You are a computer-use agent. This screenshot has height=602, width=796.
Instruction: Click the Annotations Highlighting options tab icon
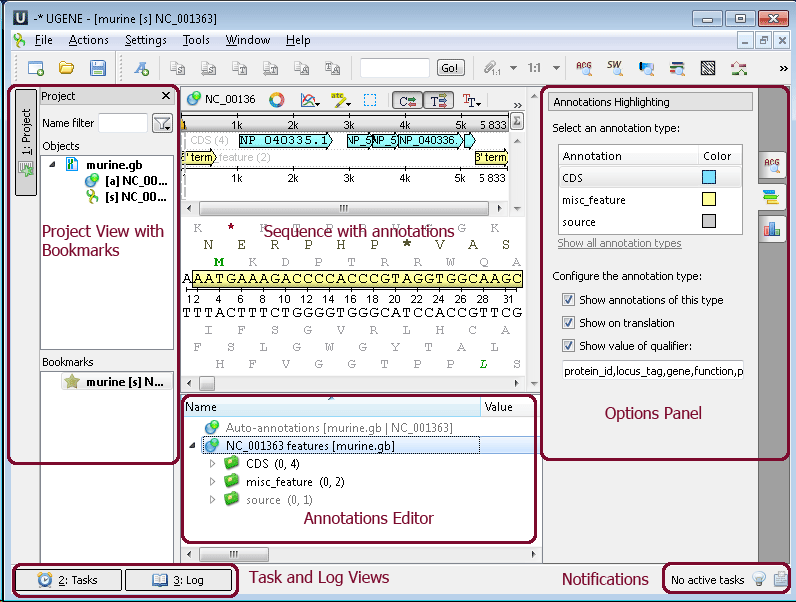coord(772,197)
